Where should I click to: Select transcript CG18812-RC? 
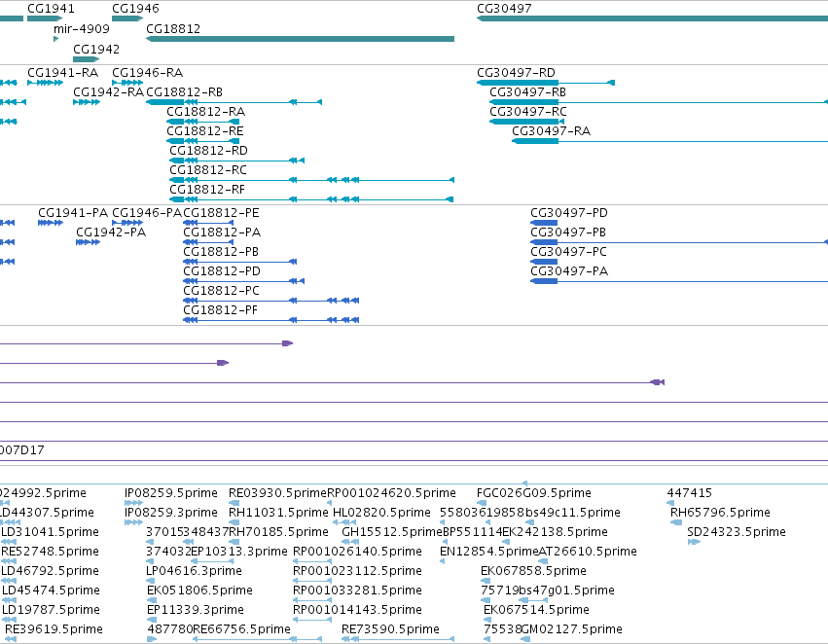[x=208, y=170]
